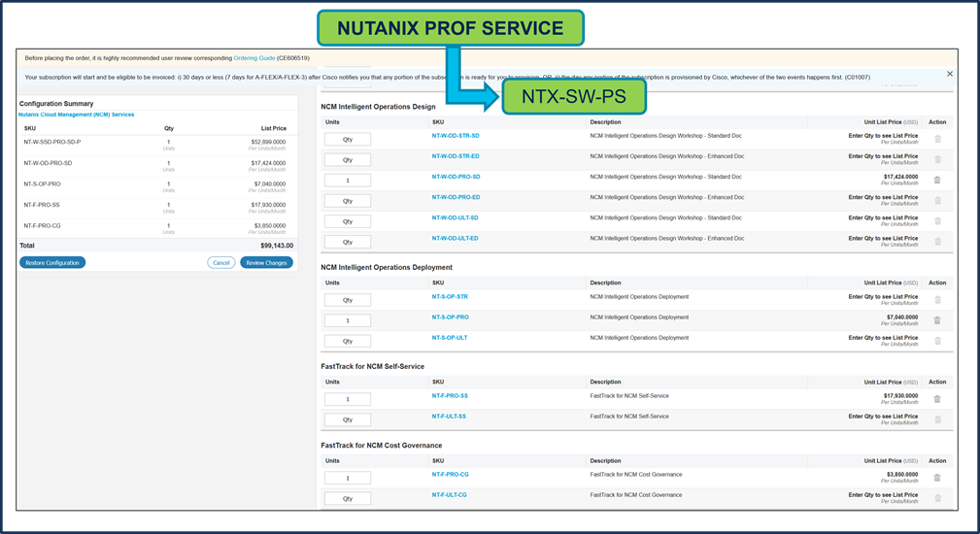Edit quantity field of NT-F-PRO-SS

[348, 400]
